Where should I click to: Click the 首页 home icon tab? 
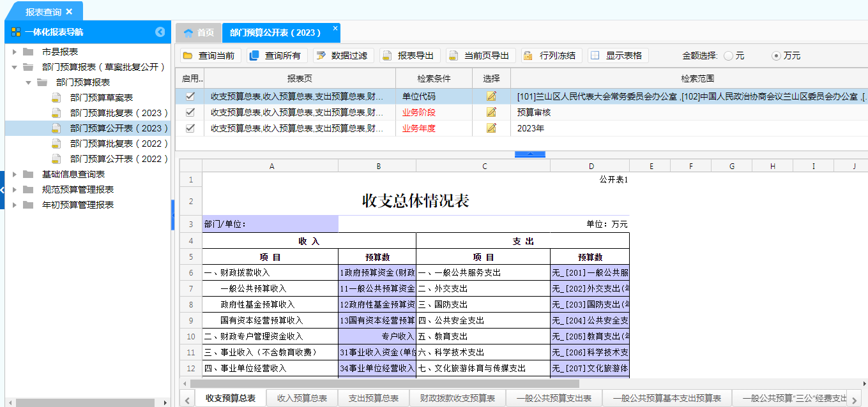[198, 33]
